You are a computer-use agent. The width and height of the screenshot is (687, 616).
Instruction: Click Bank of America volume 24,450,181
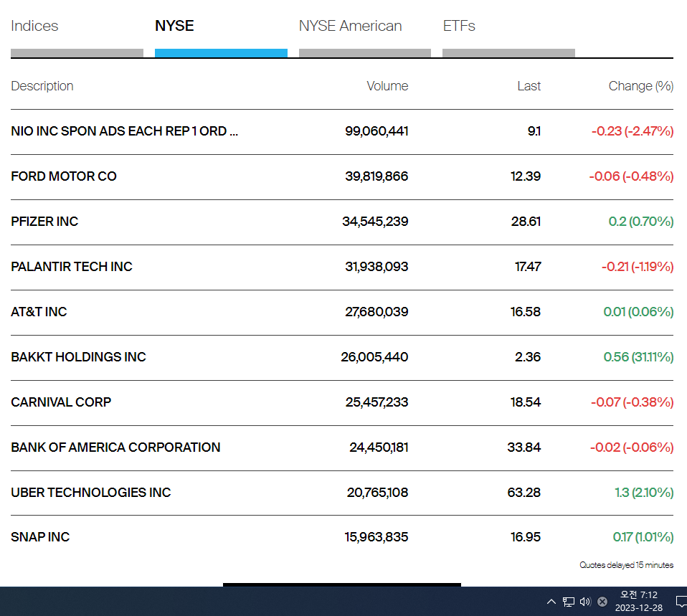(x=379, y=447)
